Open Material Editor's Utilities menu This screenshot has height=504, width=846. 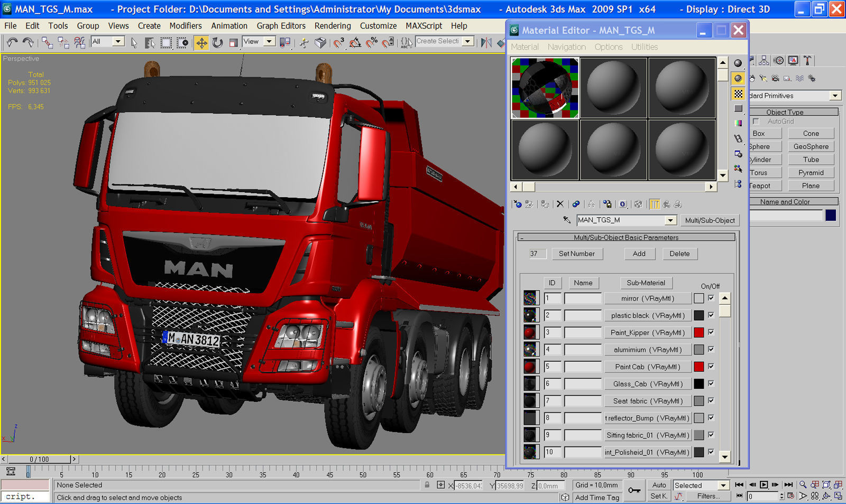click(645, 46)
